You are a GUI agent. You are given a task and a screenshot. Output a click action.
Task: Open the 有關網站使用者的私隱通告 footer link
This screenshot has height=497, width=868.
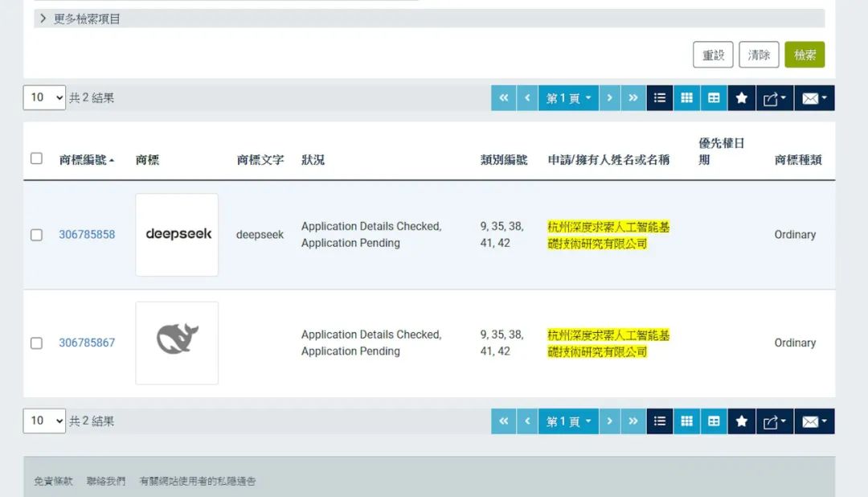point(198,481)
